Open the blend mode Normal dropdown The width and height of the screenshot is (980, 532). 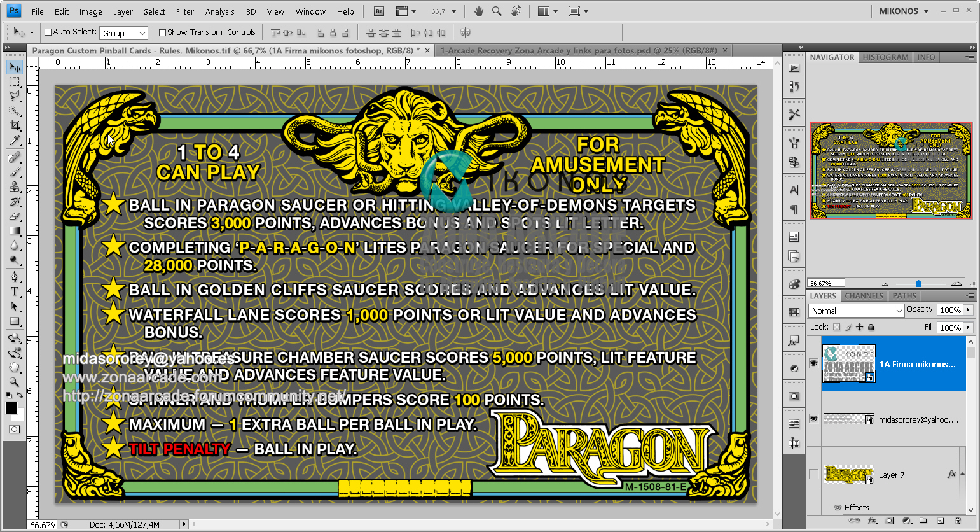[x=855, y=311]
